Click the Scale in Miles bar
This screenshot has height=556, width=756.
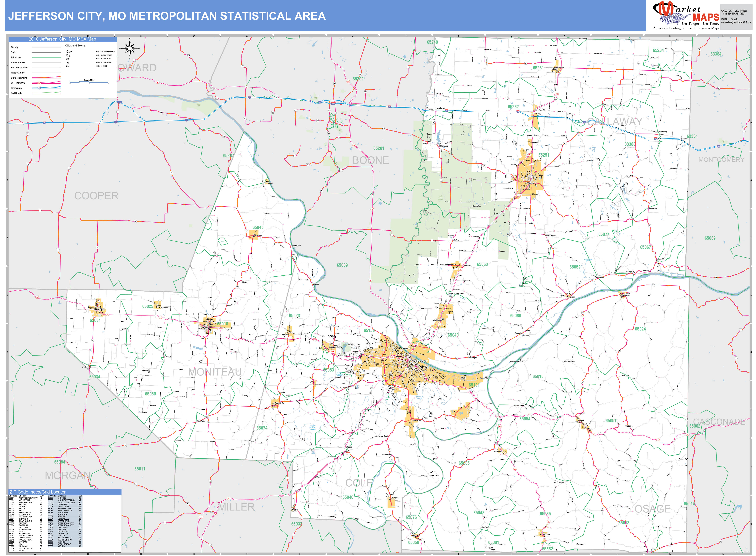coord(89,82)
